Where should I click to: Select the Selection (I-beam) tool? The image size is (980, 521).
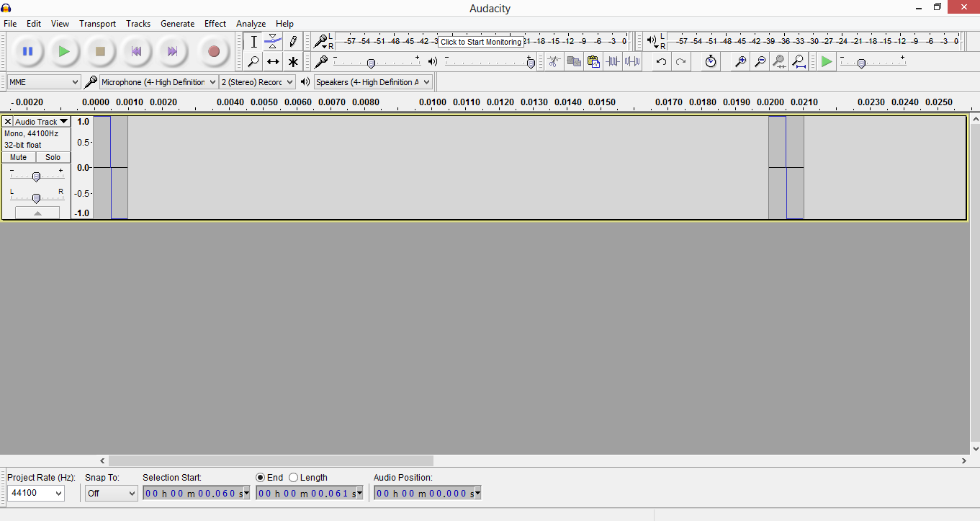click(x=253, y=42)
